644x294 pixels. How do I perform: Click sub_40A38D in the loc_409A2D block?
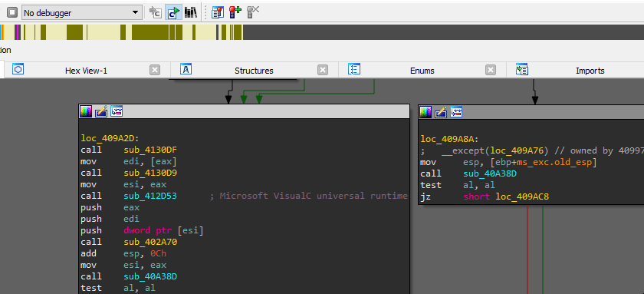[x=150, y=276]
